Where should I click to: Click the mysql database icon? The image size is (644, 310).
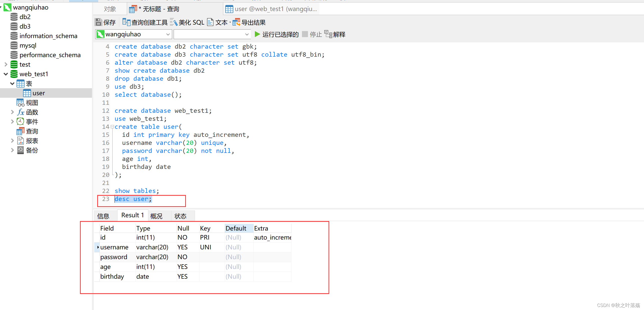tap(14, 45)
